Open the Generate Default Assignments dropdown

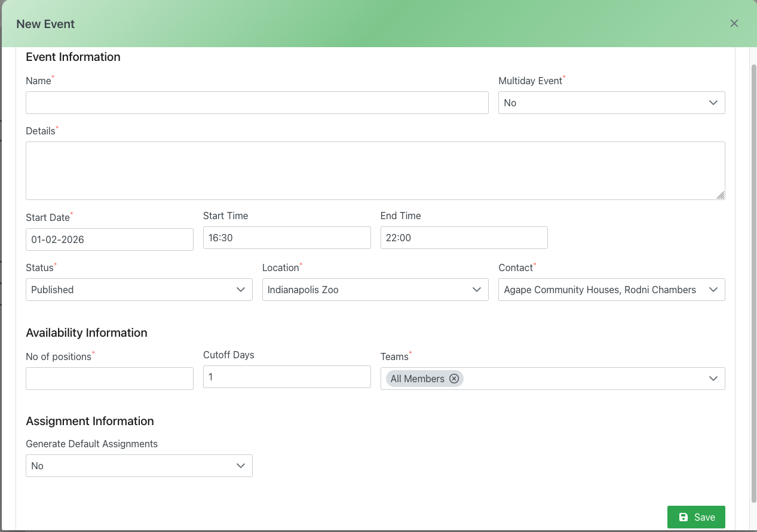tap(139, 466)
